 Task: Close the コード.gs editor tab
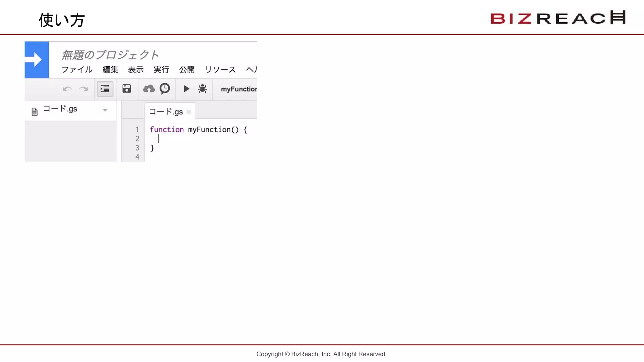tap(189, 112)
